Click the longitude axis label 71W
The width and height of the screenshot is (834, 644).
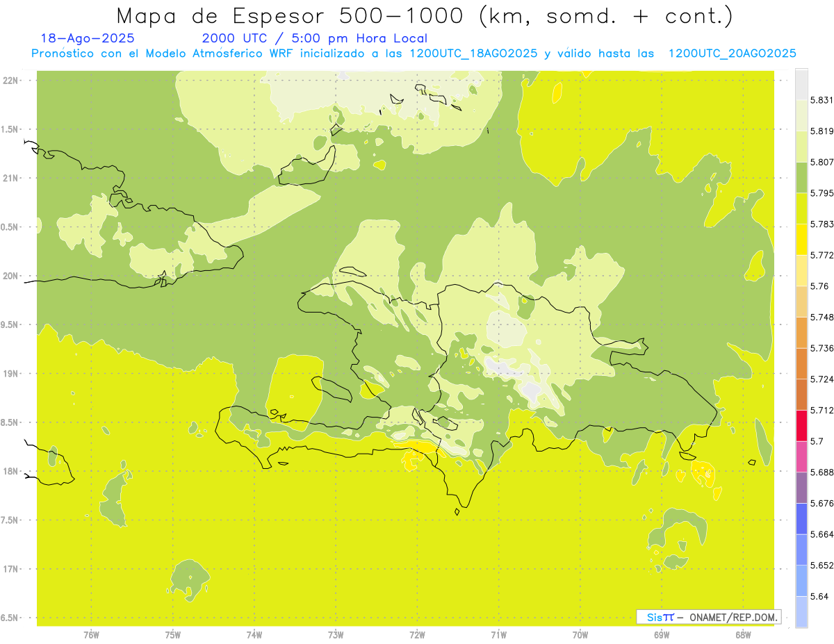[x=498, y=635]
